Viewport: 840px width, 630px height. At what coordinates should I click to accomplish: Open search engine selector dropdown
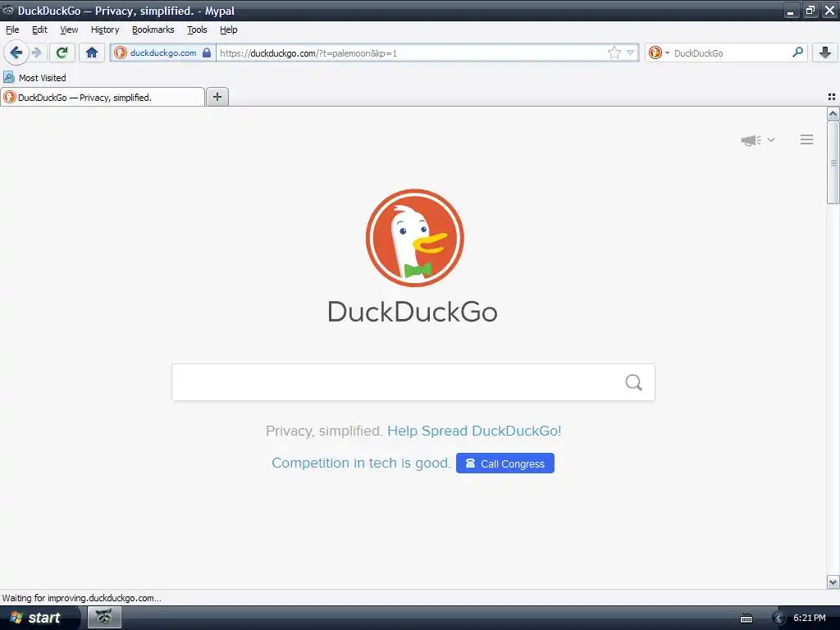coord(659,52)
